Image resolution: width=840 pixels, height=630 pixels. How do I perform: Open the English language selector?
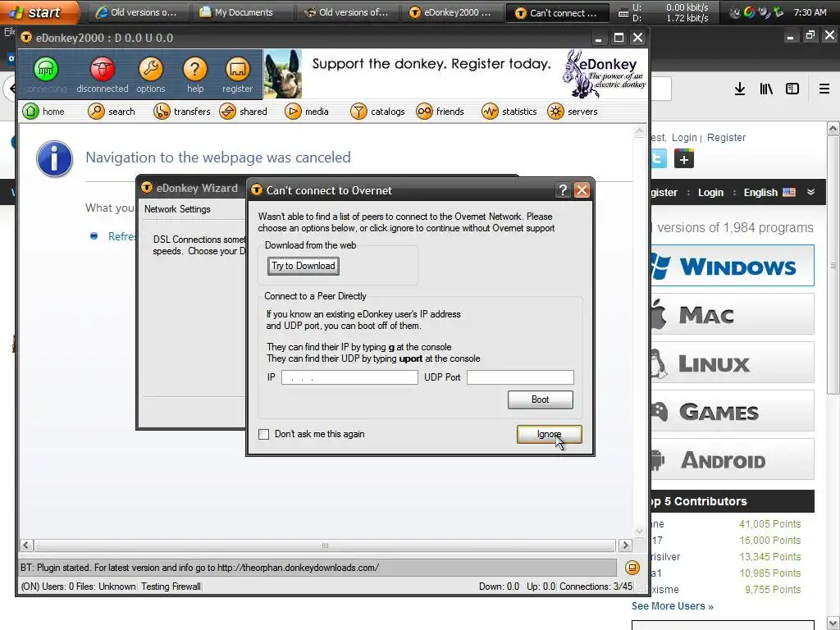[769, 192]
